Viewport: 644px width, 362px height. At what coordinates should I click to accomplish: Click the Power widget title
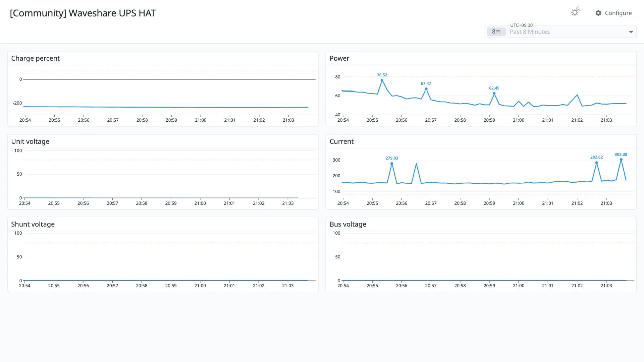pyautogui.click(x=339, y=58)
